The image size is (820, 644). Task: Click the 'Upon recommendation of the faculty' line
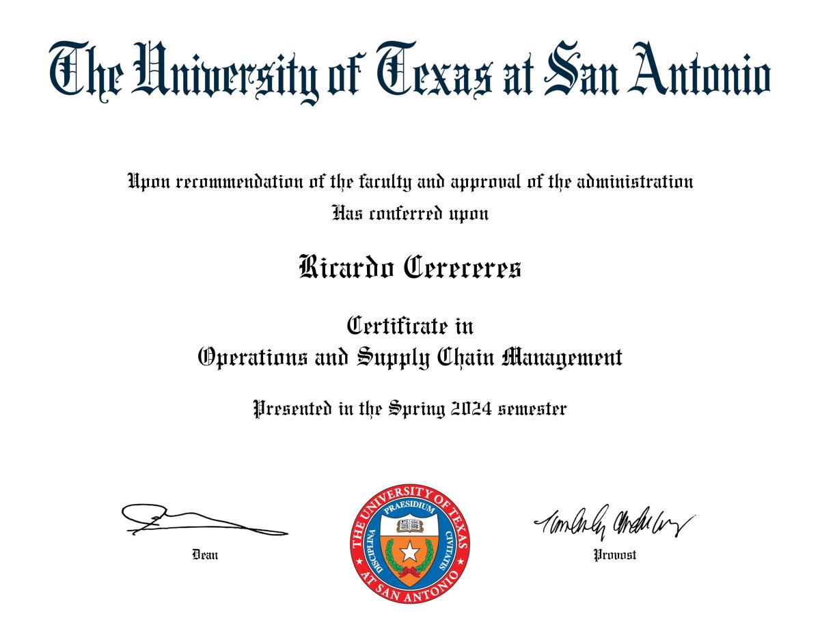click(410, 182)
